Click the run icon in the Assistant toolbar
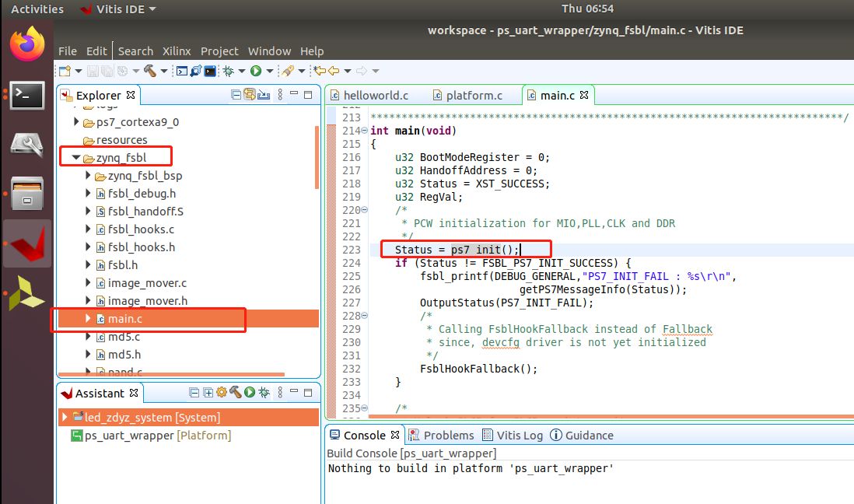Viewport: 854px width, 504px height. 249,393
